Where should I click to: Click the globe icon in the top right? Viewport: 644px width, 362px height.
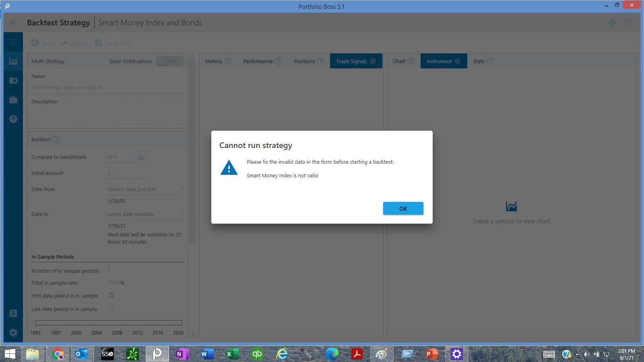click(612, 23)
